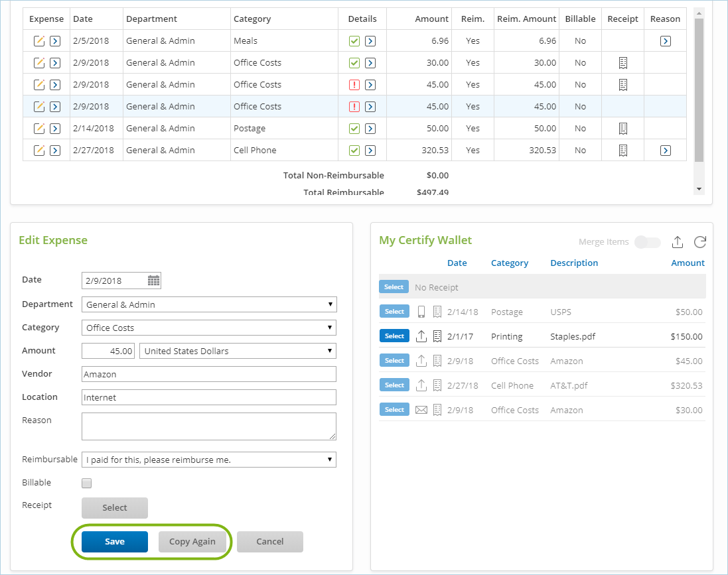
Task: Click the edit pencil for the 30.00 Office Costs expense
Action: (39, 62)
